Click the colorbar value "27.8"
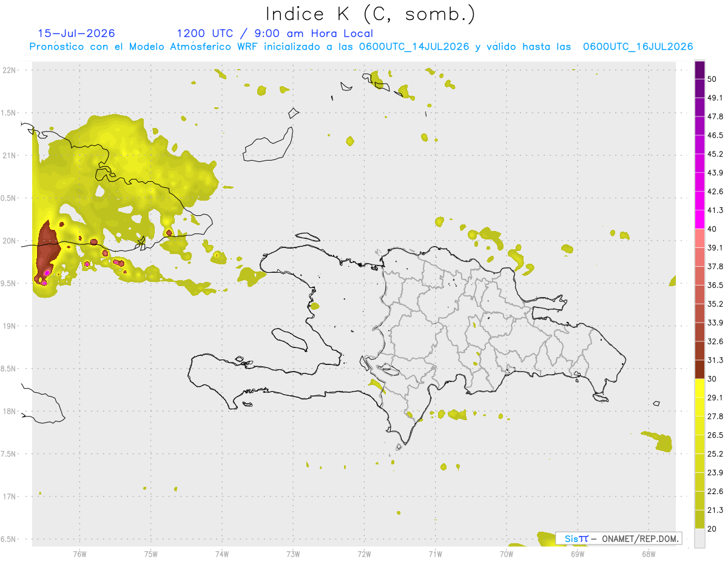 coord(715,416)
